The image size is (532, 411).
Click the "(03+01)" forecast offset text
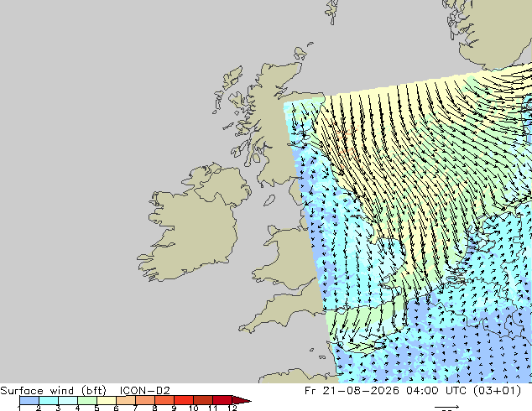click(497, 390)
